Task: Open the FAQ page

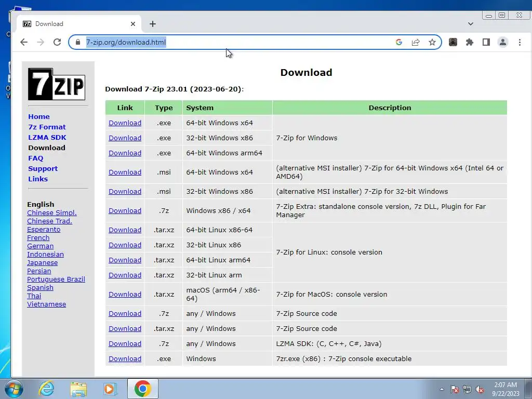Action: point(36,158)
